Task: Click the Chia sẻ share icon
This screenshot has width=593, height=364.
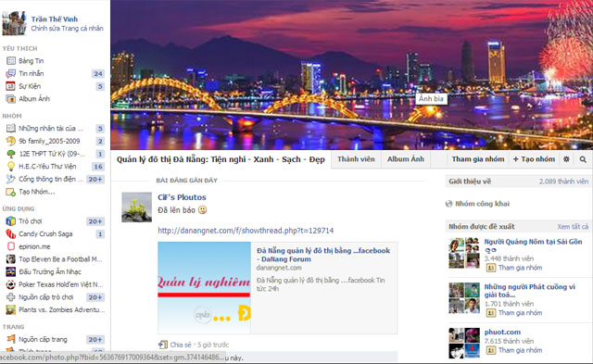Action: [163, 345]
